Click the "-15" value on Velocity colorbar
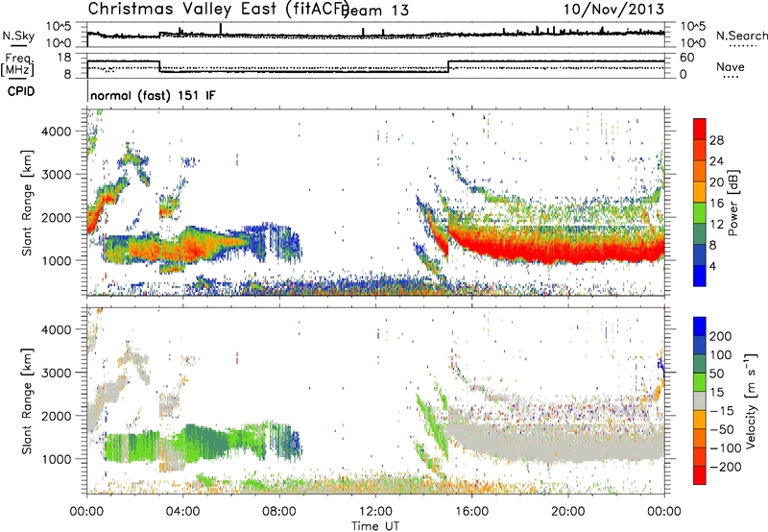 coord(721,410)
